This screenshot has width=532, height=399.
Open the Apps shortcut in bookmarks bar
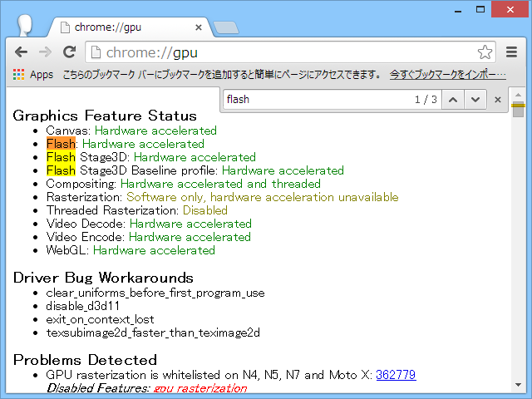click(x=33, y=74)
